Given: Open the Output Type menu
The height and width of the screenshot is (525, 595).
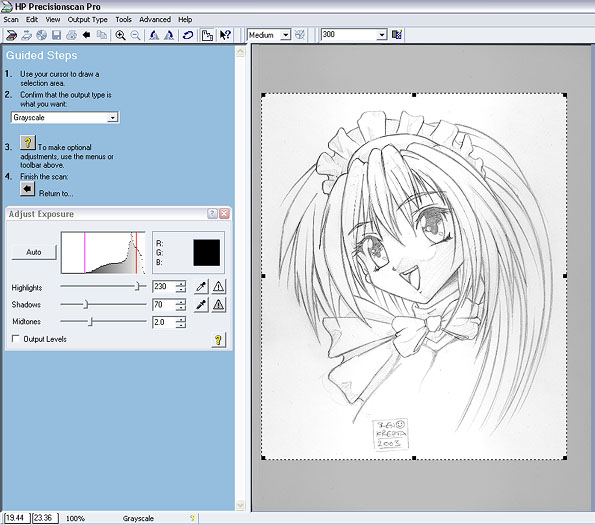Looking at the screenshot, I should [87, 20].
